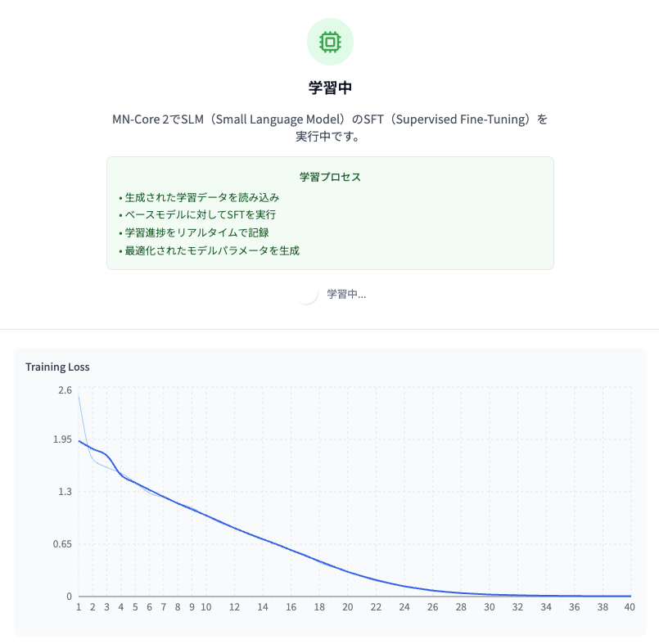Screen dimensions: 659x644
Task: Click the 最適化されたモデルパラメータを生成 bullet
Action: pyautogui.click(x=209, y=250)
